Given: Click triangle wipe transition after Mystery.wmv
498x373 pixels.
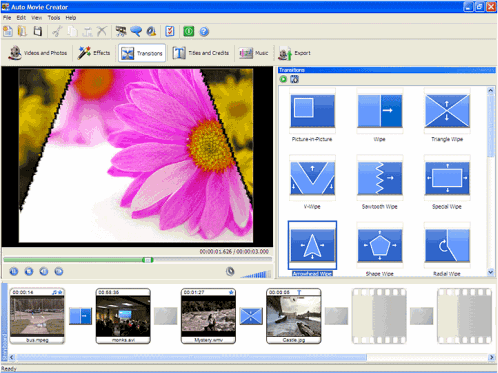Looking at the screenshot, I should coord(251,316).
